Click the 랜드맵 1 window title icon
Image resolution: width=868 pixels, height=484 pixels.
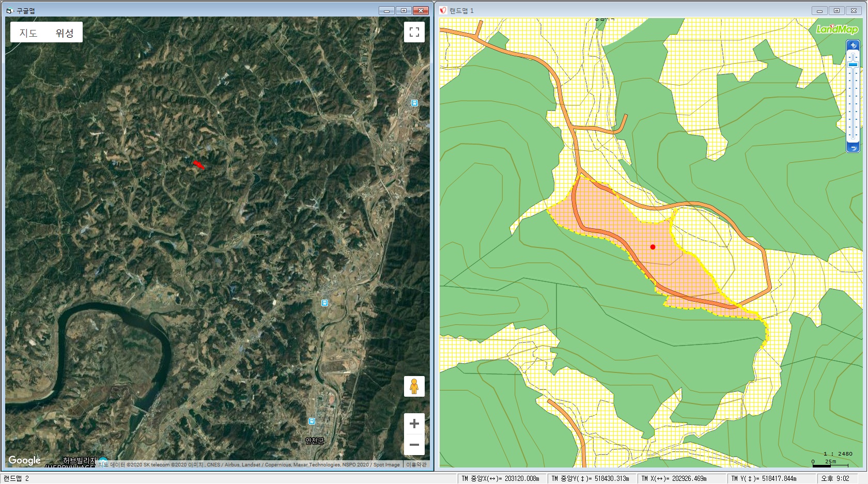pos(443,10)
